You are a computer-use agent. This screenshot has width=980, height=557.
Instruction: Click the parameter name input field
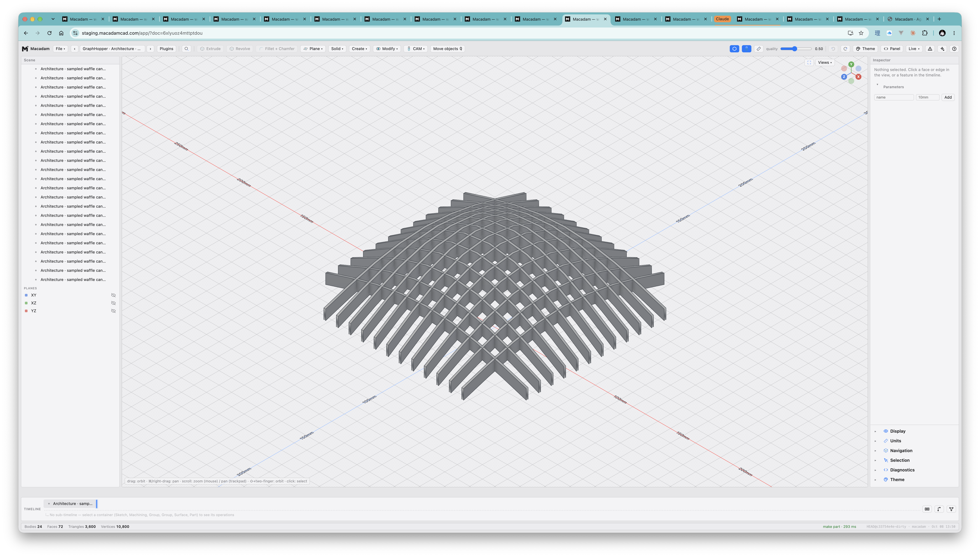(x=894, y=98)
